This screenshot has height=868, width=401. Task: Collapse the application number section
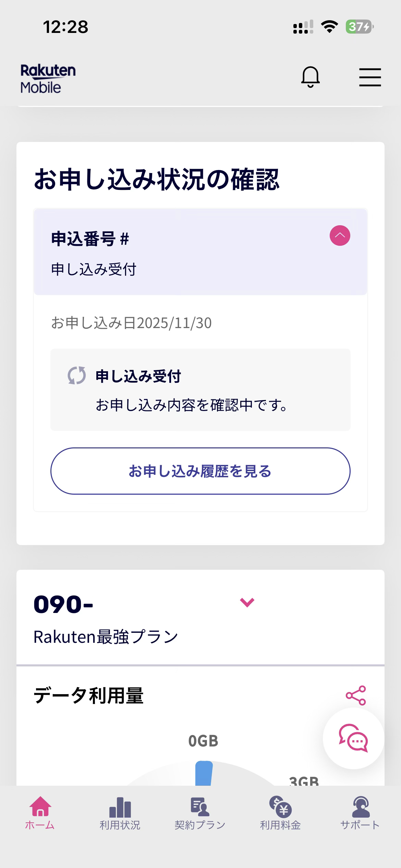[x=340, y=236]
